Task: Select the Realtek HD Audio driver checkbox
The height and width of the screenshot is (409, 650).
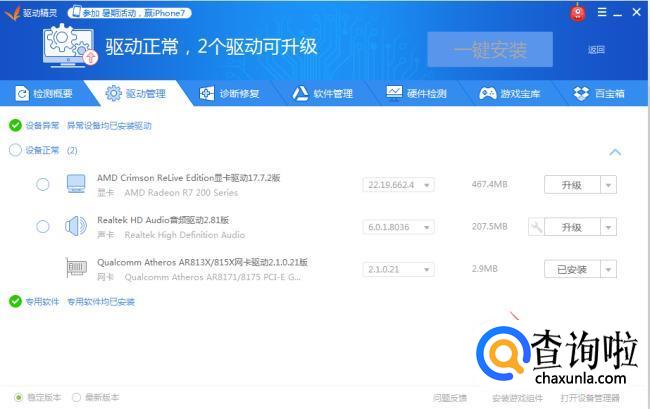Action: click(x=43, y=227)
